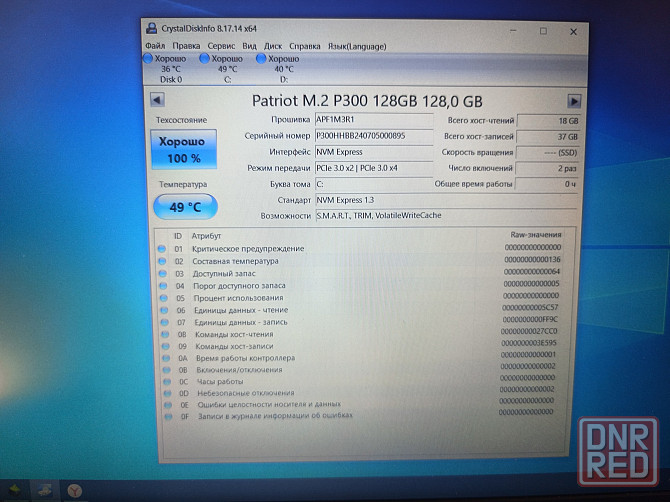Viewport: 670px width, 502px height.
Task: Click the disk title Patriot M.2 P300 128GB
Action: 367,101
